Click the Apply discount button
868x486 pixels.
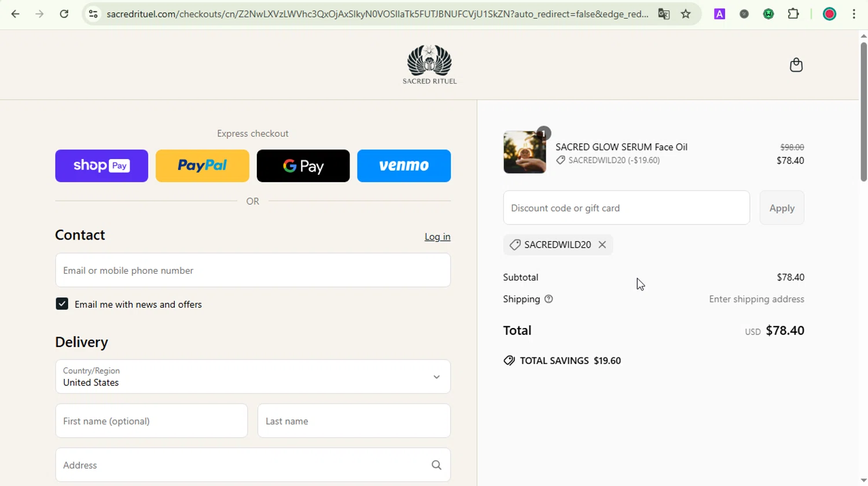(x=782, y=208)
